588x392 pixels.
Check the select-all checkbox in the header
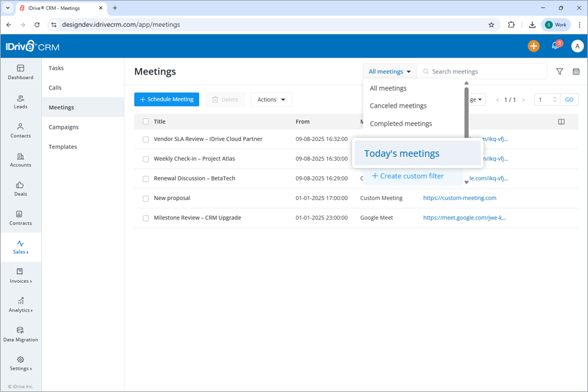[145, 122]
